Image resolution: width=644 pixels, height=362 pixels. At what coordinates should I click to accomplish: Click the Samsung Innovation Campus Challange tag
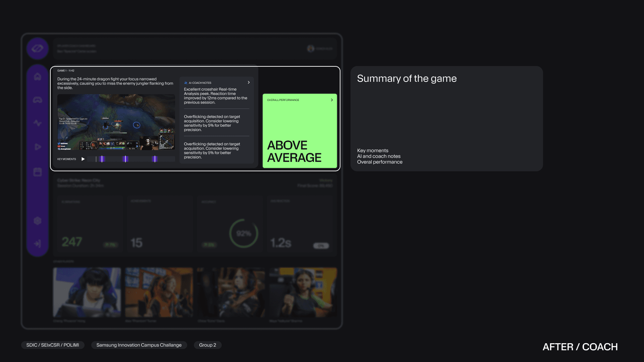(139, 345)
